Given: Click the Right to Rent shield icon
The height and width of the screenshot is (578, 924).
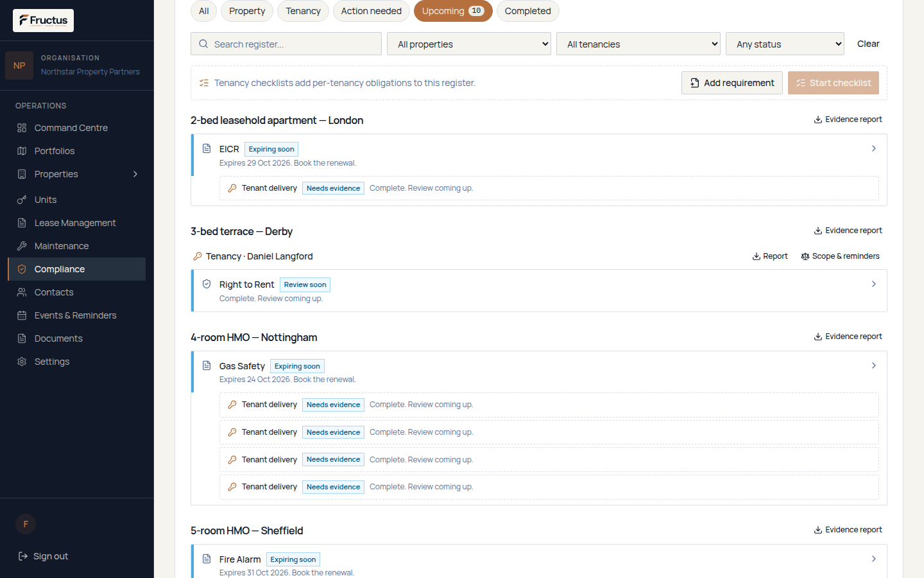Looking at the screenshot, I should (207, 284).
